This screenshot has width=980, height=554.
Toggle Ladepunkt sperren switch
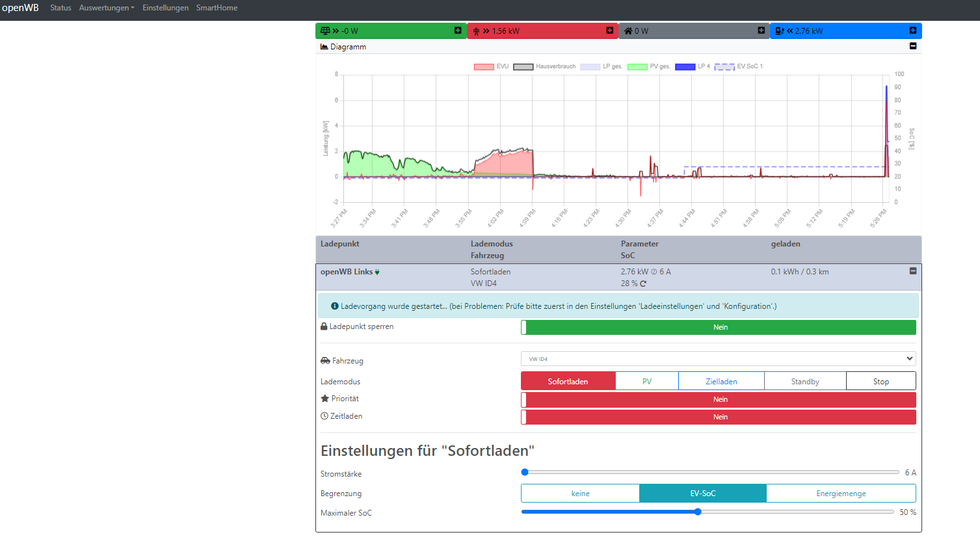pyautogui.click(x=718, y=327)
